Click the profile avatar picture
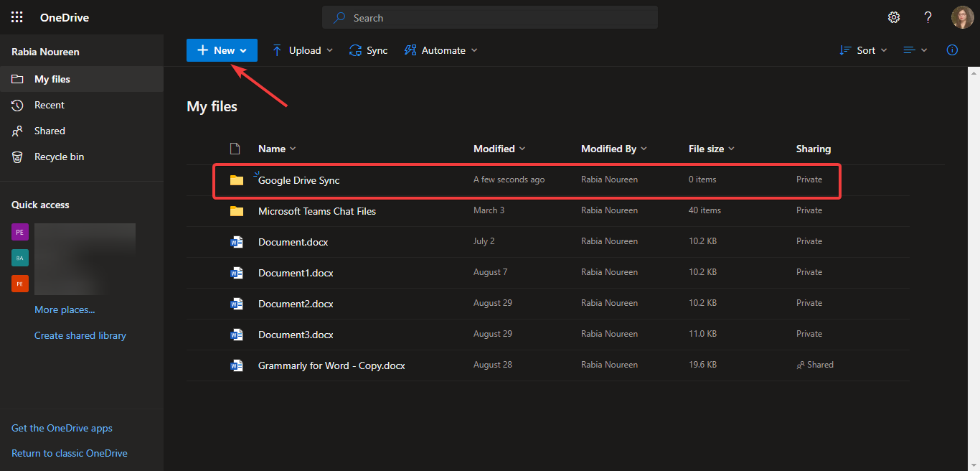This screenshot has height=471, width=980. coord(962,17)
